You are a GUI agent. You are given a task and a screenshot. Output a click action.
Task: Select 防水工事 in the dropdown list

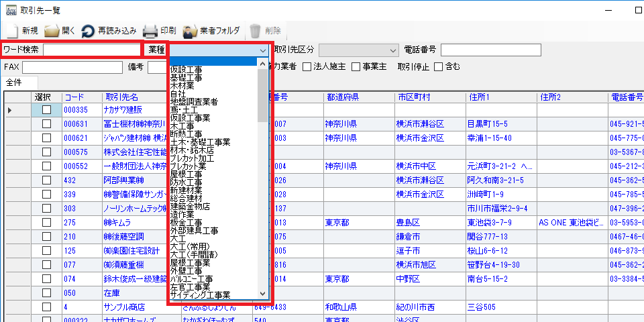pos(191,182)
